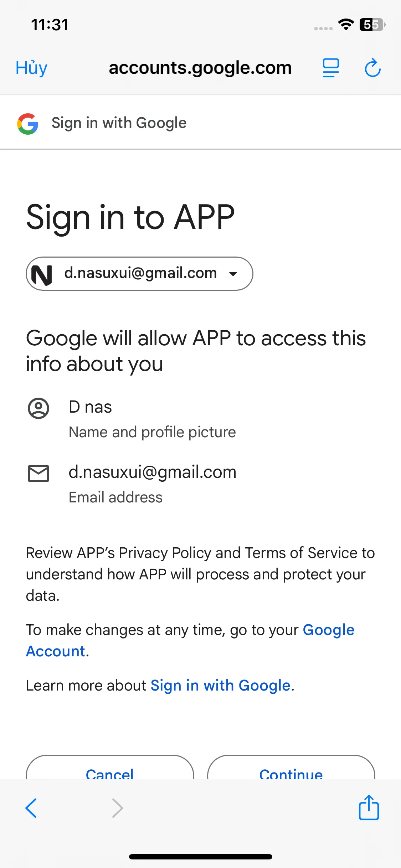Open the reader view icon
This screenshot has width=401, height=868.
(330, 68)
